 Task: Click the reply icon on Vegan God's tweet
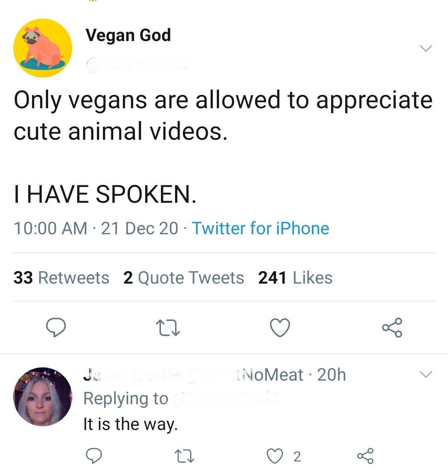56,328
